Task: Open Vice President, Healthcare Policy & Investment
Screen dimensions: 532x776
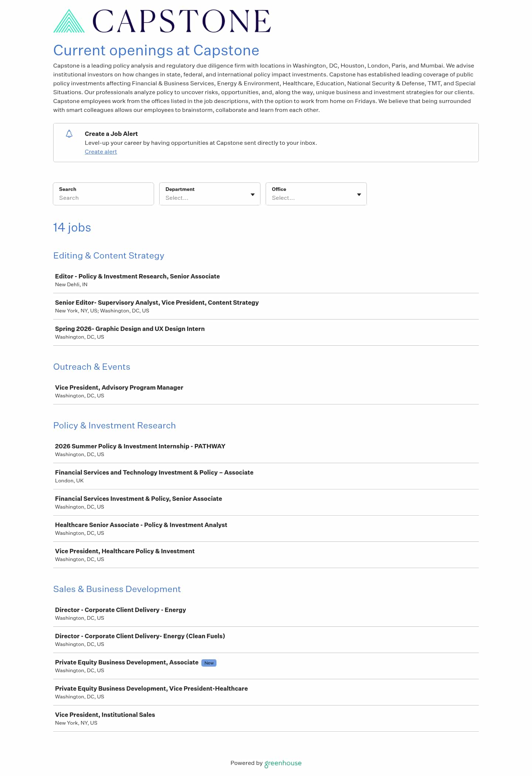Action: coord(125,551)
